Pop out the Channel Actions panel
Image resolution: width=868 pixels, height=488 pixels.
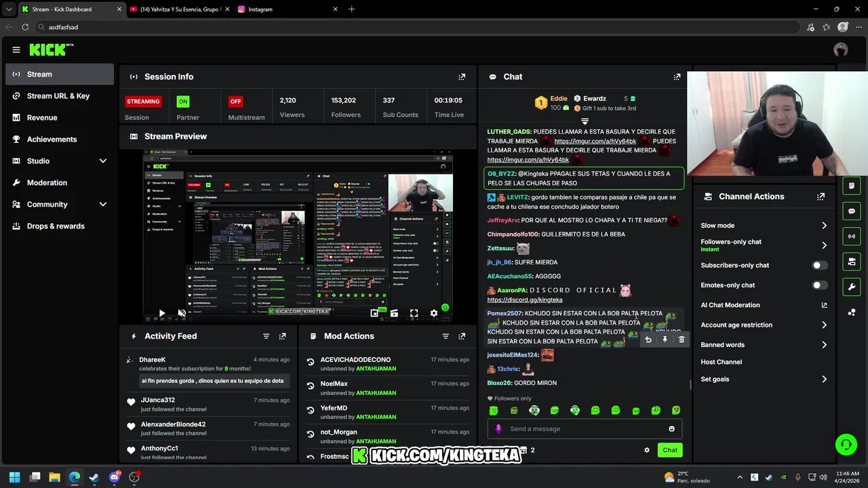[x=821, y=197]
